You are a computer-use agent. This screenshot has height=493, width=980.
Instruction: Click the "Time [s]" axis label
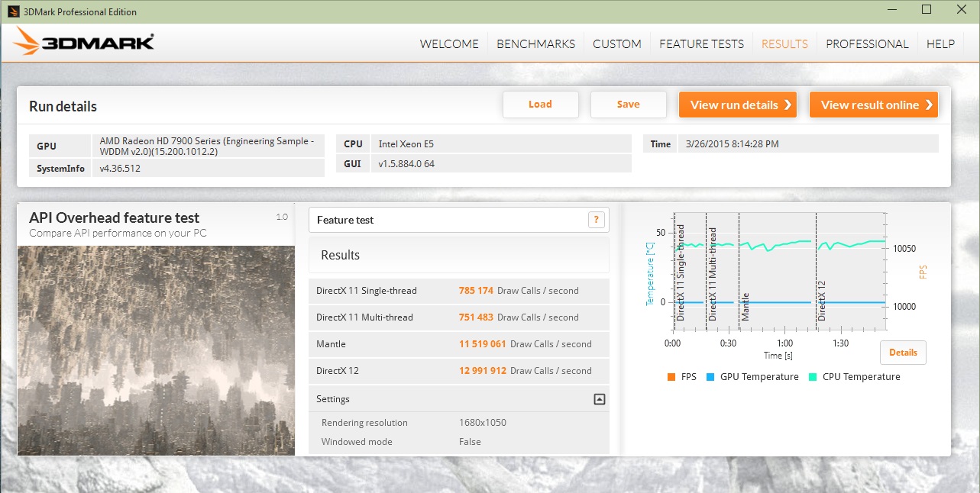[x=778, y=356]
